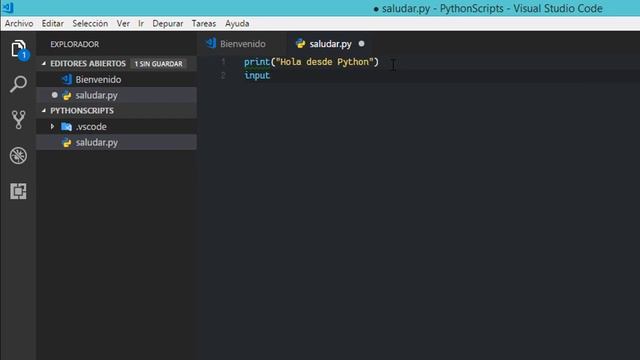
Task: Open the Explorer activity bar icon
Action: pos(18,50)
